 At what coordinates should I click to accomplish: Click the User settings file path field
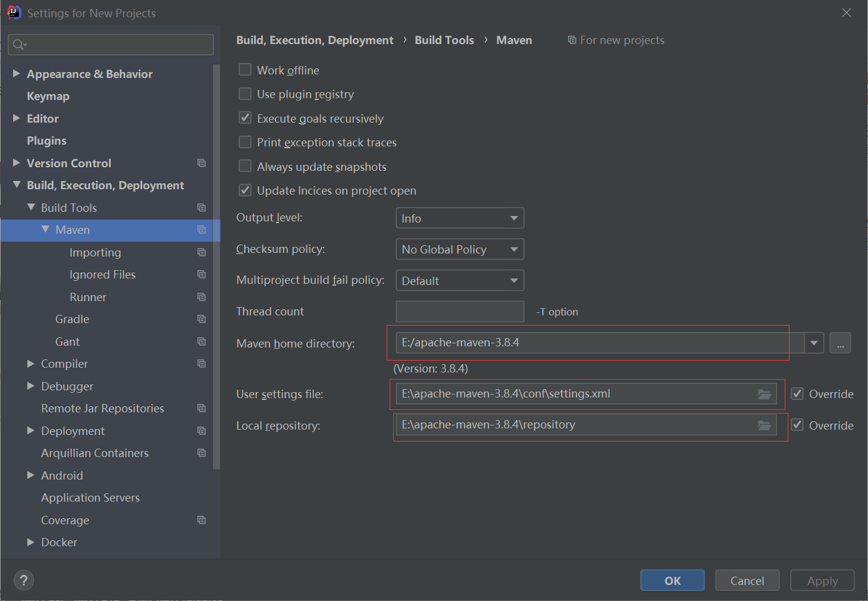[586, 394]
